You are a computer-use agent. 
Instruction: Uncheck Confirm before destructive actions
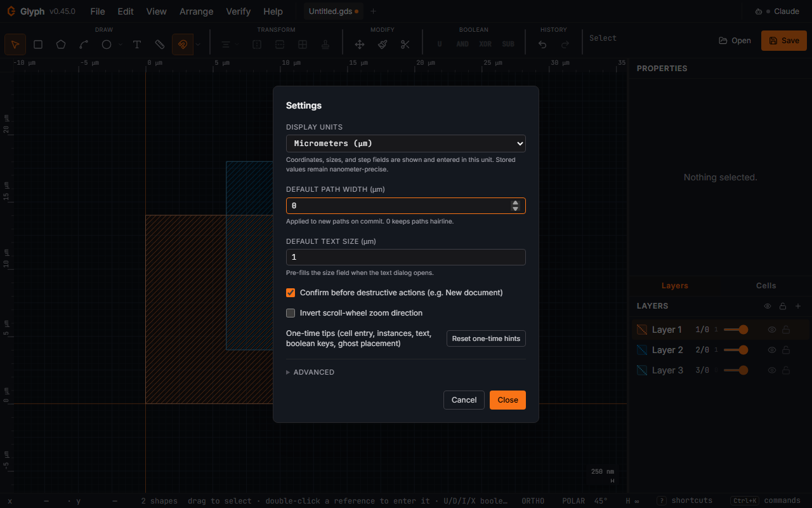(x=291, y=293)
